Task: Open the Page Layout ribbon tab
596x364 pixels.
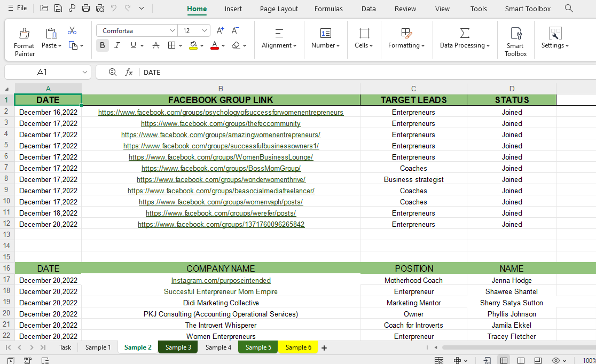Action: point(279,9)
